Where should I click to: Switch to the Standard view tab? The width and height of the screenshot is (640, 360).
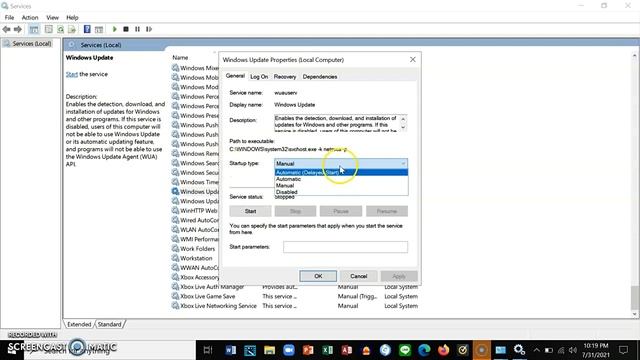point(109,324)
